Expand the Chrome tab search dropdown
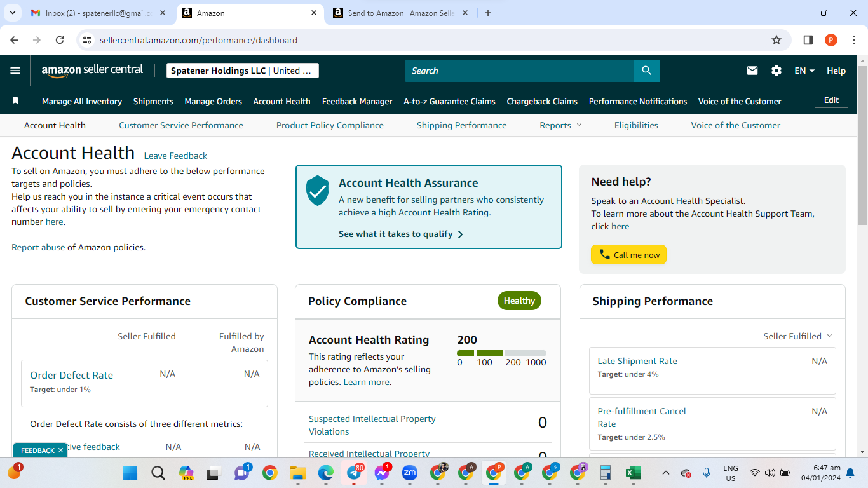868x488 pixels. click(x=12, y=13)
